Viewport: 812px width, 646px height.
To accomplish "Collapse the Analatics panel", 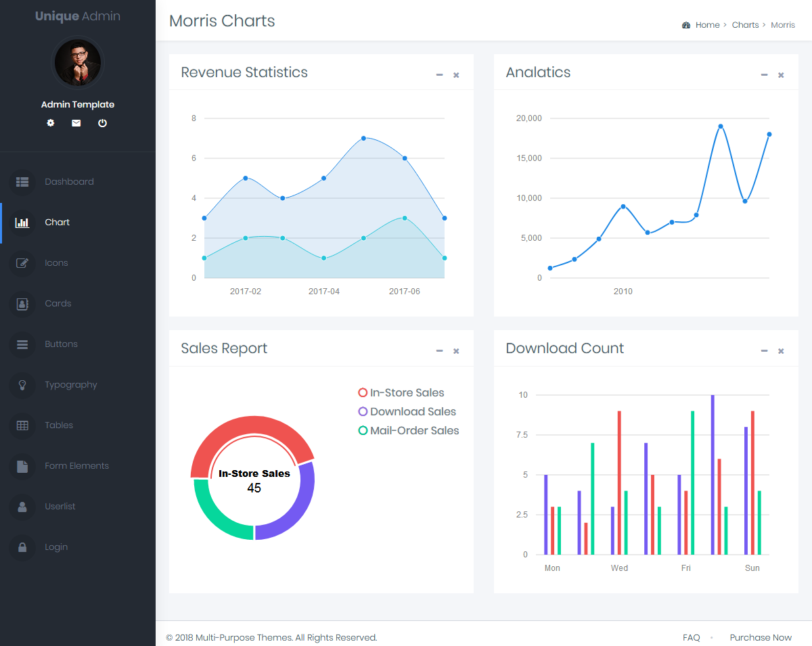I will 764,75.
